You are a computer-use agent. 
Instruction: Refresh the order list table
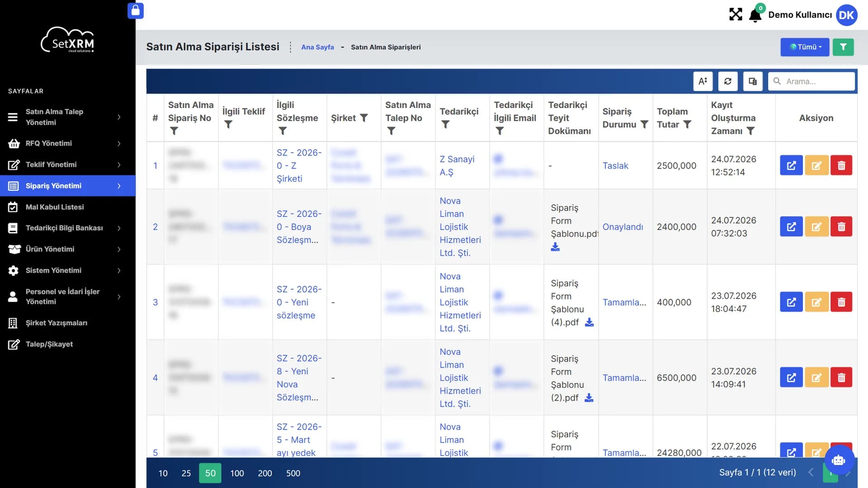[x=728, y=81]
